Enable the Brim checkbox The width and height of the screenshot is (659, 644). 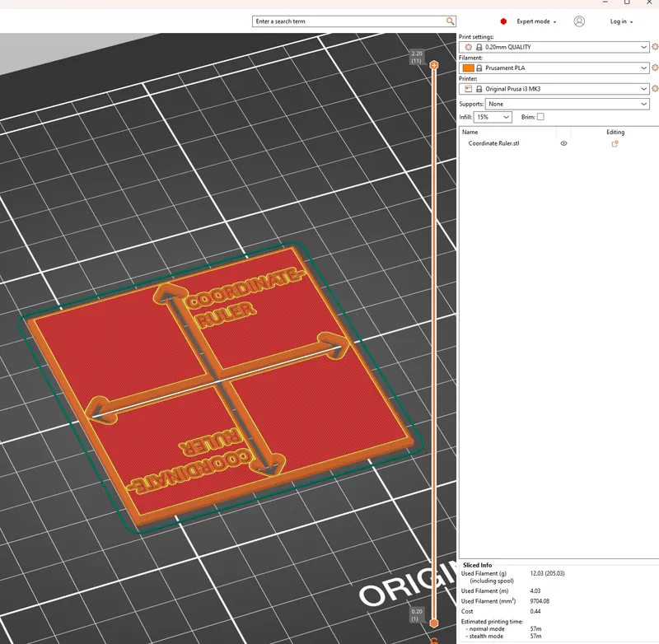click(540, 117)
